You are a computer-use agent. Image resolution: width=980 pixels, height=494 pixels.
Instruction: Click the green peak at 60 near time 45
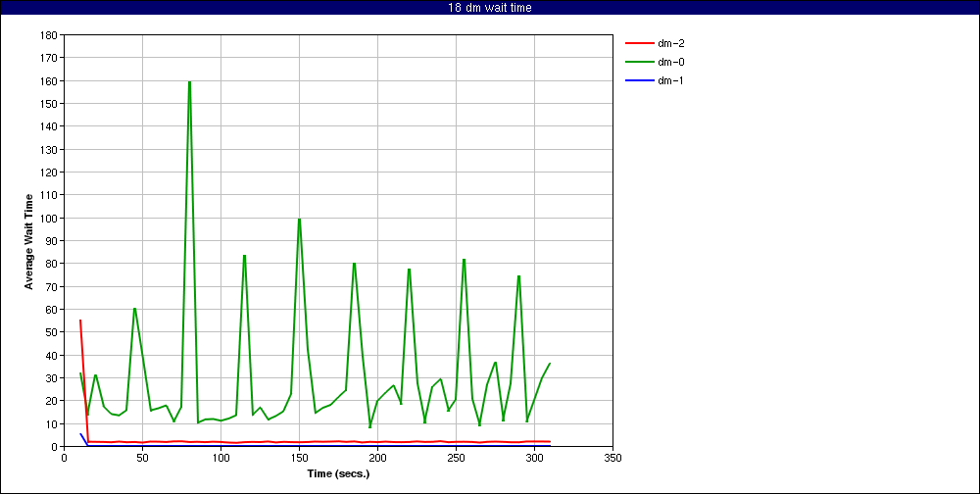pyautogui.click(x=134, y=309)
